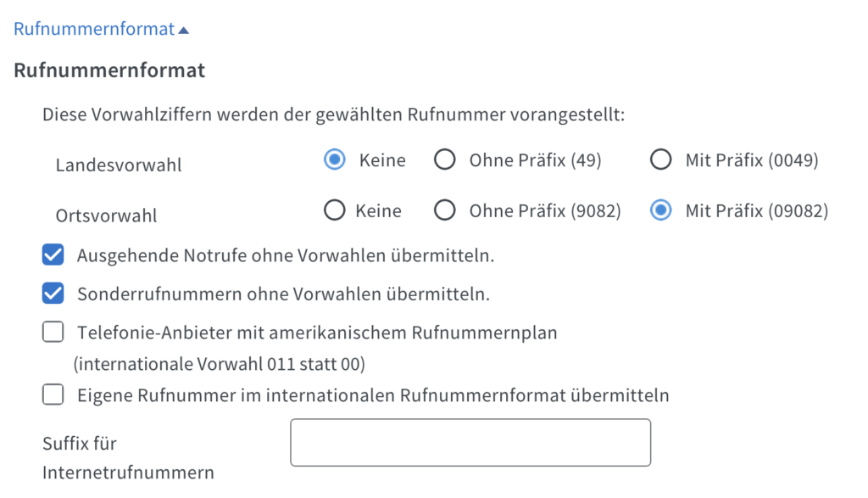
Task: Select Ohne Präfix (49) radio button
Action: (x=445, y=160)
